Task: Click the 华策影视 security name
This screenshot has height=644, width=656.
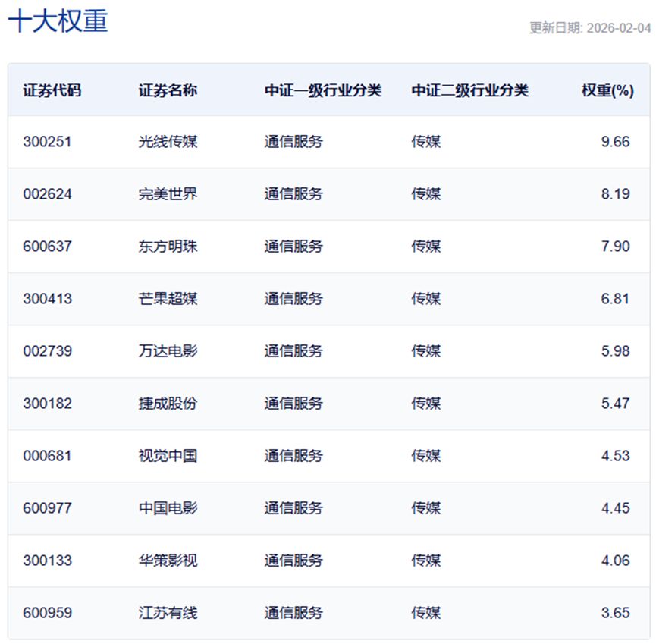Action: click(x=168, y=561)
